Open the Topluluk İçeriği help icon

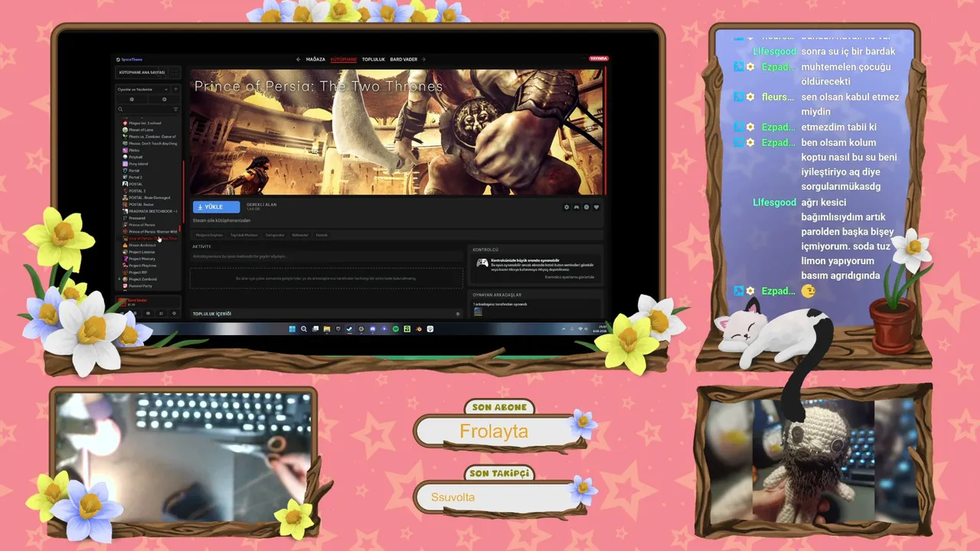click(x=458, y=314)
